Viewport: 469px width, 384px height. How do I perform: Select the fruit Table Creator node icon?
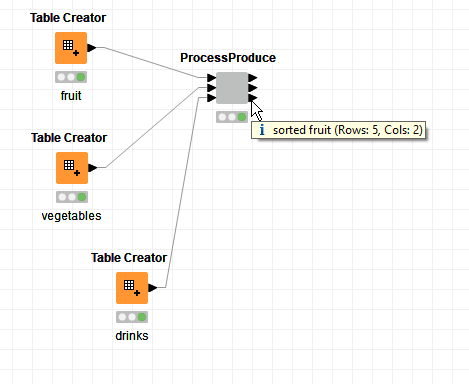[x=71, y=48]
